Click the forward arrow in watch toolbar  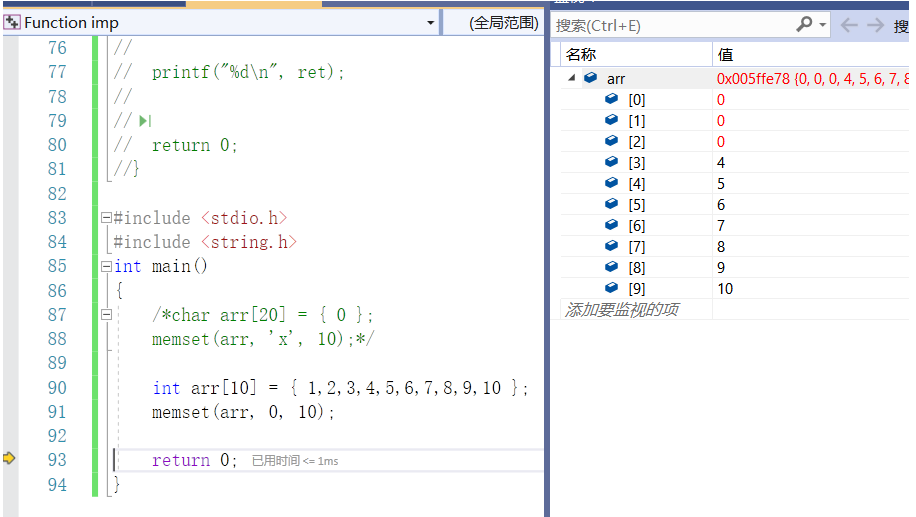875,25
